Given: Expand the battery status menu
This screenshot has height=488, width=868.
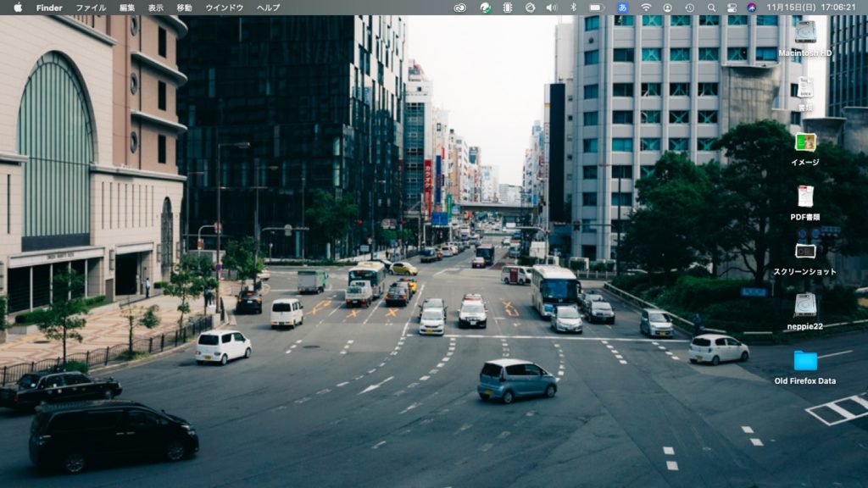Looking at the screenshot, I should click(596, 8).
